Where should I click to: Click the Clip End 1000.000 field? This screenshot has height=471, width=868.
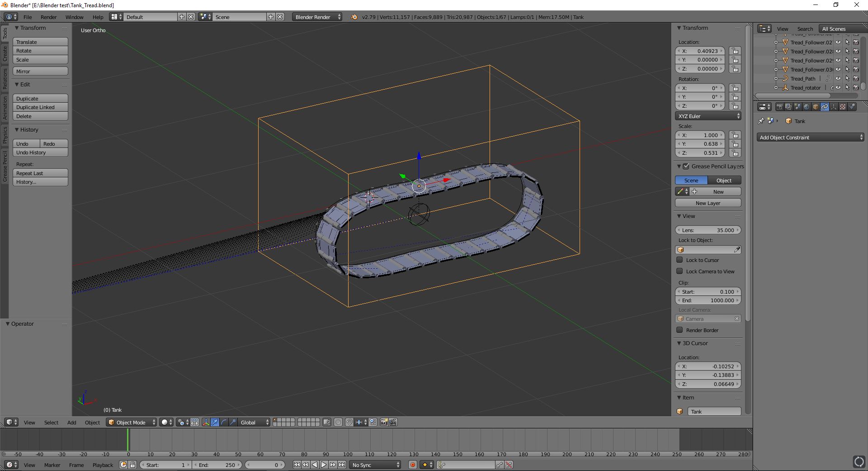pyautogui.click(x=708, y=300)
